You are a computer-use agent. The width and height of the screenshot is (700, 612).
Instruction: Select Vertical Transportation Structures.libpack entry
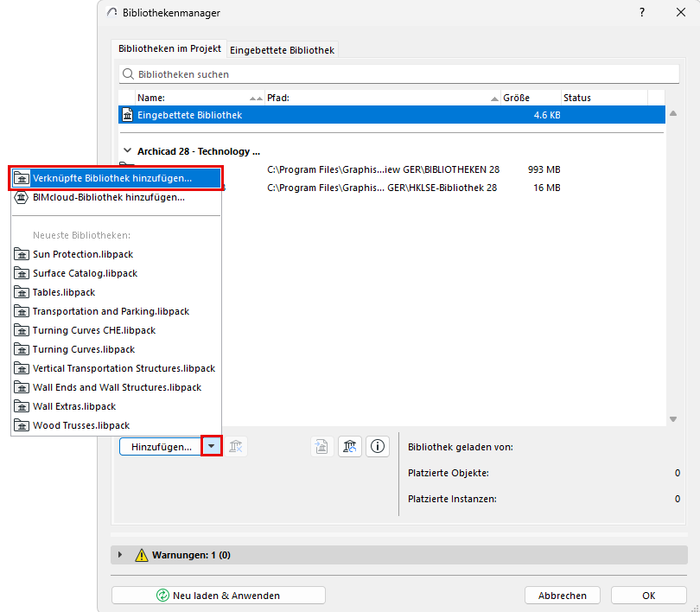click(x=116, y=369)
